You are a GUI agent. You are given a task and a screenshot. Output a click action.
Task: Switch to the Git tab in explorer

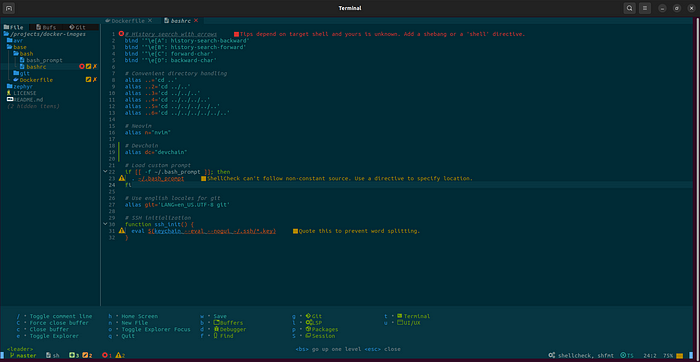point(77,27)
